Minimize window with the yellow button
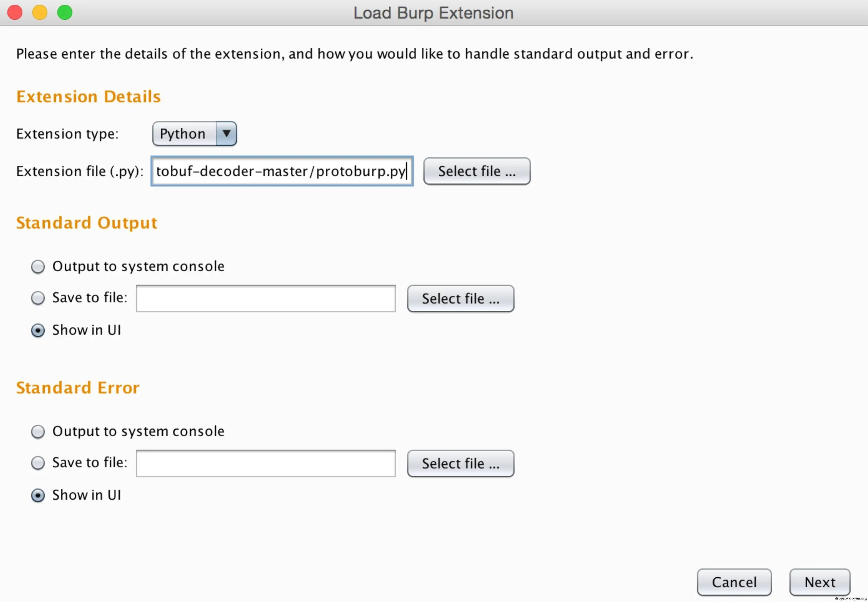This screenshot has height=602, width=868. 40,12
